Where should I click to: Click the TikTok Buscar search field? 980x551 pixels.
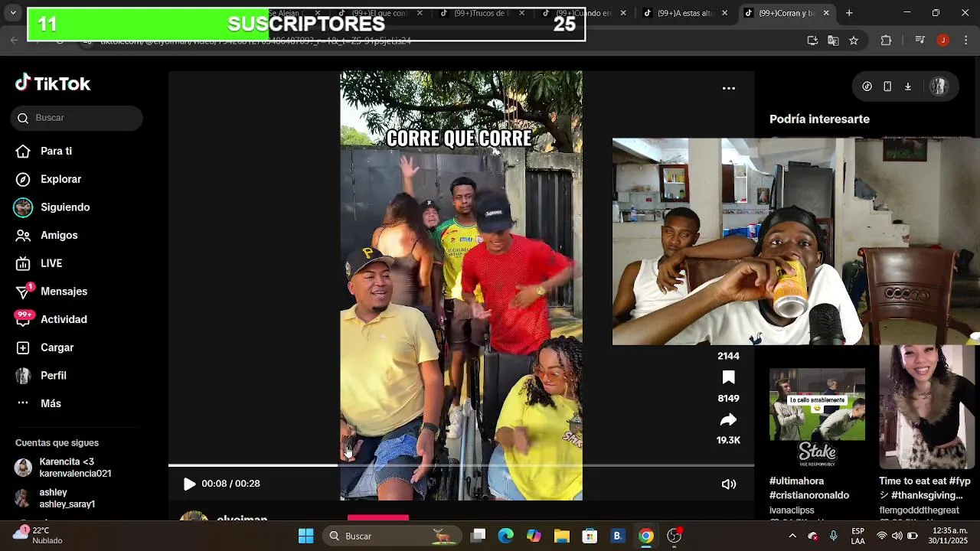pos(77,118)
